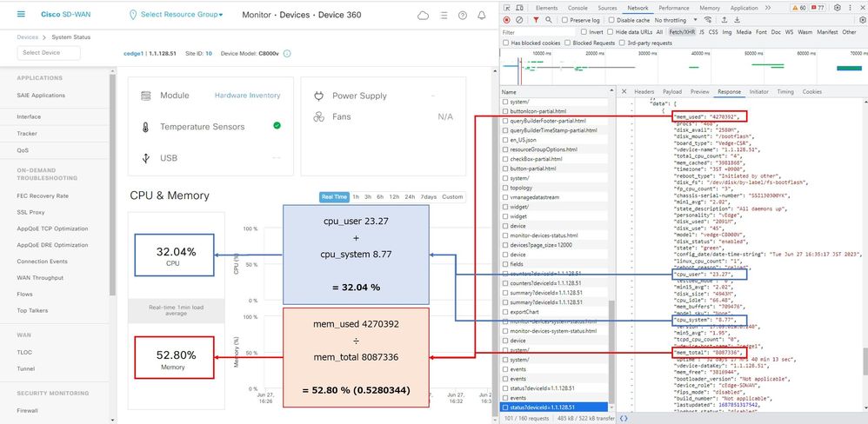The image size is (868, 424).
Task: Open the notifications bell icon
Action: (x=482, y=16)
